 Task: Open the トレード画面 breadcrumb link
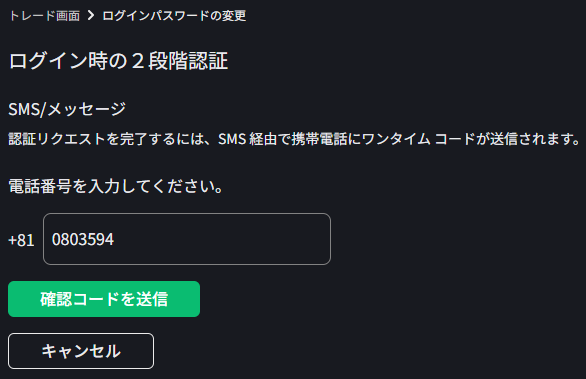(x=44, y=16)
